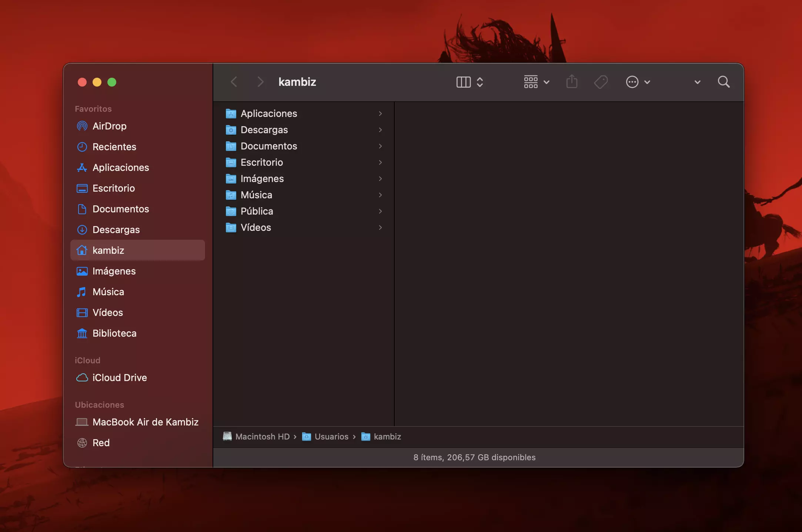Select the Imágenes folder in column
The width and height of the screenshot is (802, 532).
(x=304, y=179)
